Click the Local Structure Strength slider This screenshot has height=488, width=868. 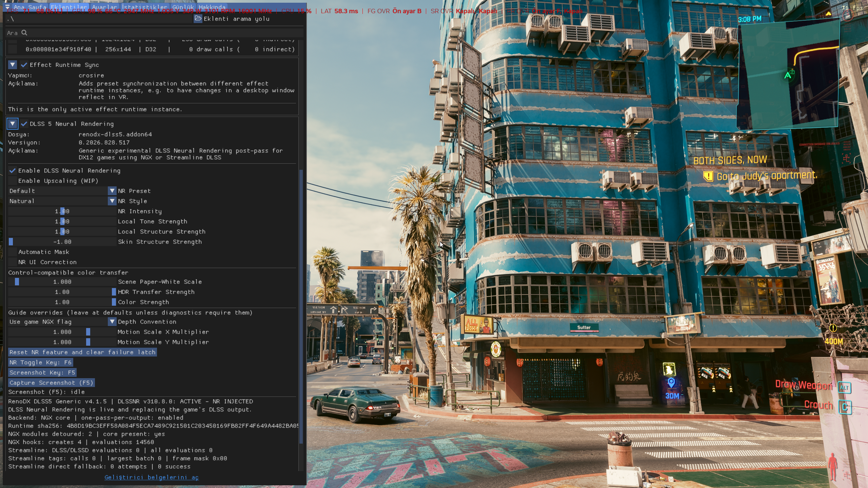tap(62, 231)
